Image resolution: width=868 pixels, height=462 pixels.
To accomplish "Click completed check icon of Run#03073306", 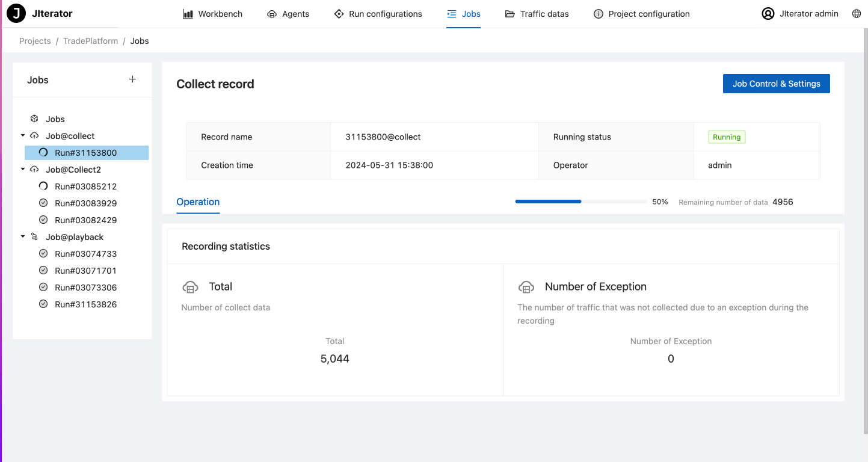I will (x=43, y=288).
